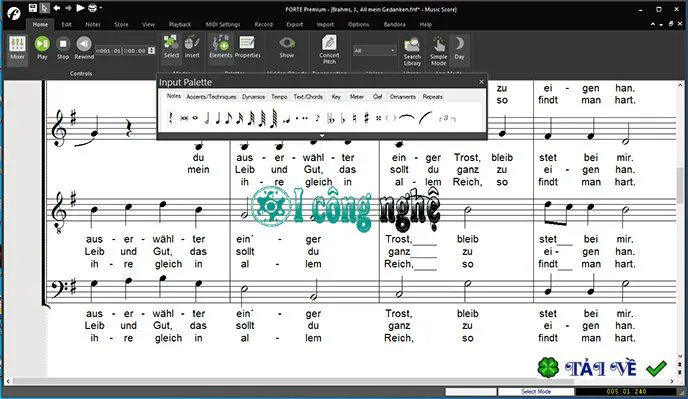The height and width of the screenshot is (399, 688).
Task: Select the 64th note
Action: point(262,118)
